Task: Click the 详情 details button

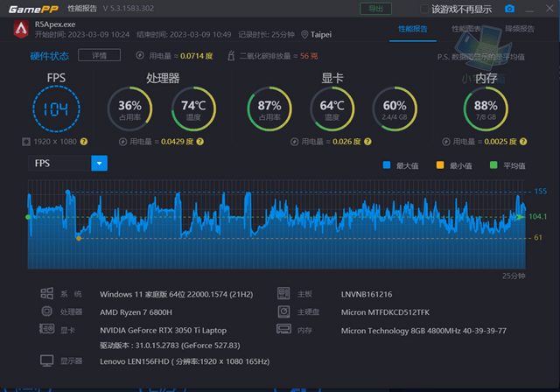Action: pos(99,55)
